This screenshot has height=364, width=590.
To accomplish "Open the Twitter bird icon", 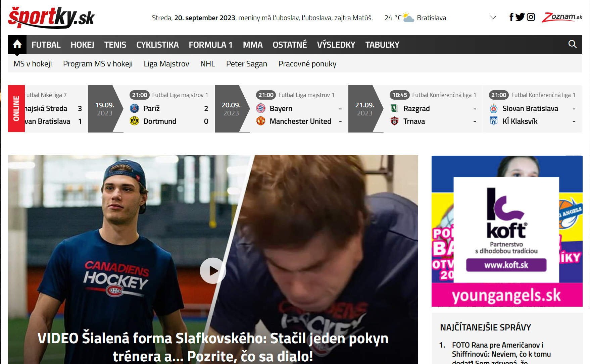I will tap(520, 17).
